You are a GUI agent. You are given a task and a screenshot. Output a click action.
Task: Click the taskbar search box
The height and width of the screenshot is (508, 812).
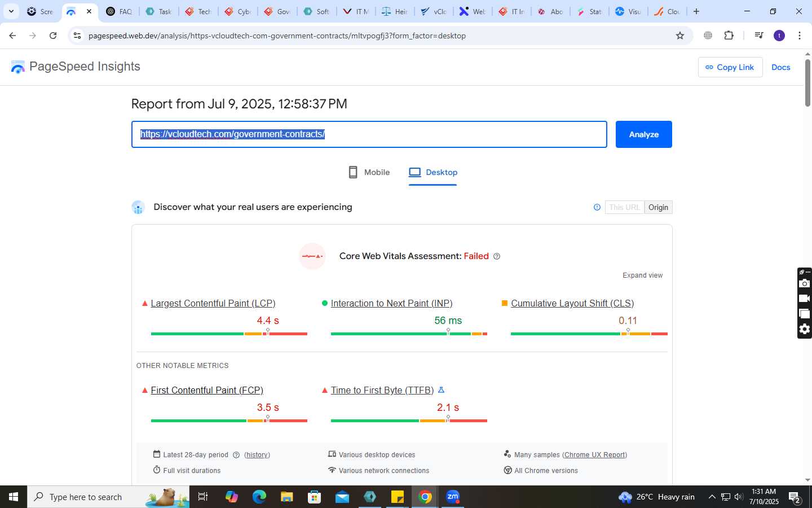click(x=108, y=497)
